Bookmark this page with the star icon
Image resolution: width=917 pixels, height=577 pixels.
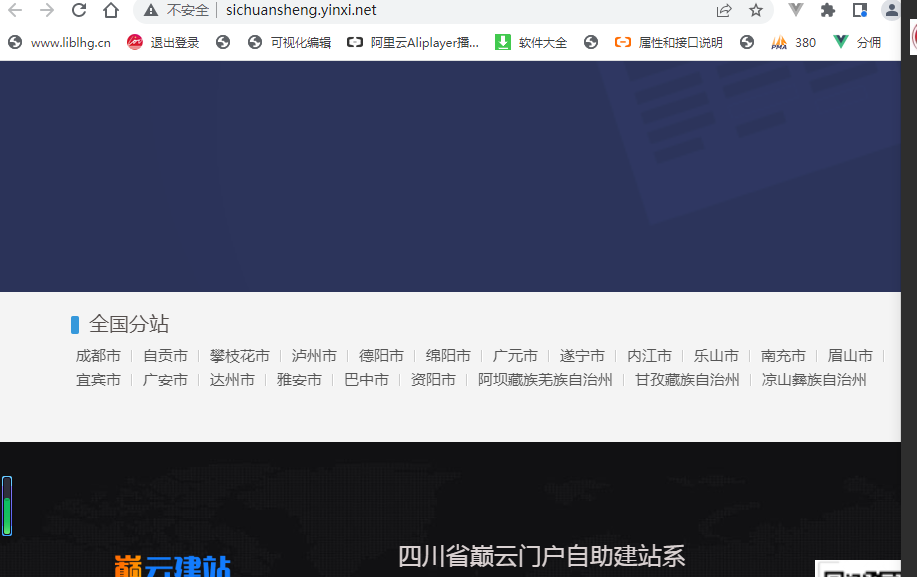tap(755, 11)
